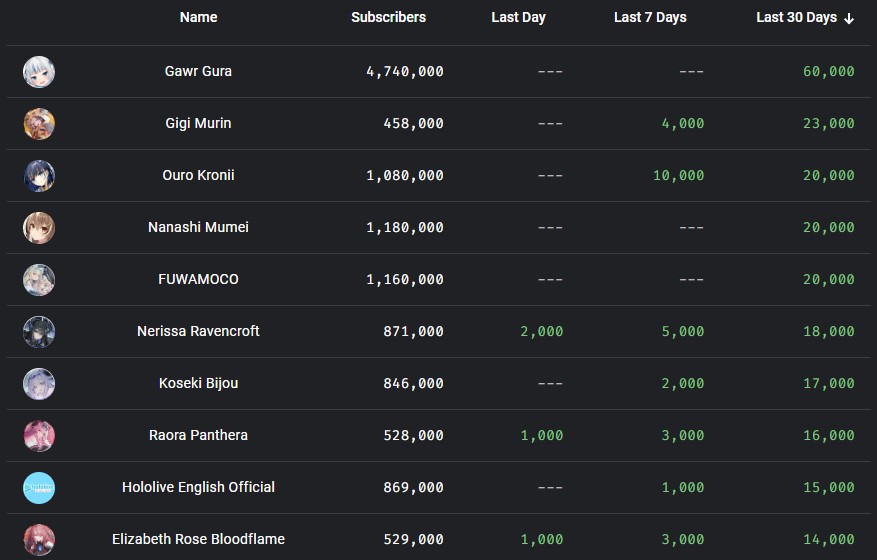877x560 pixels.
Task: Open the Nerissa Ravencroft name link
Action: click(198, 331)
